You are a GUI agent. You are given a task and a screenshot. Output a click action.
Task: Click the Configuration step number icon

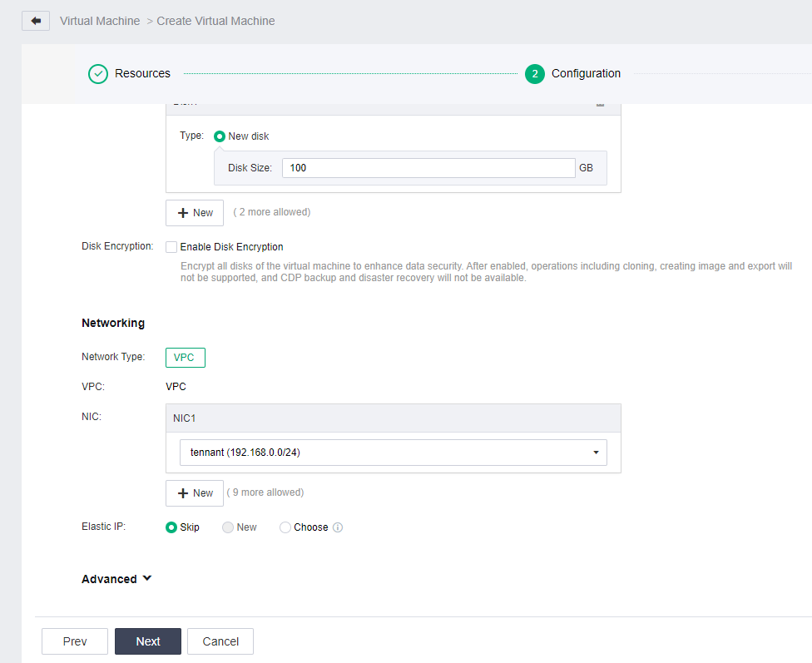(534, 74)
